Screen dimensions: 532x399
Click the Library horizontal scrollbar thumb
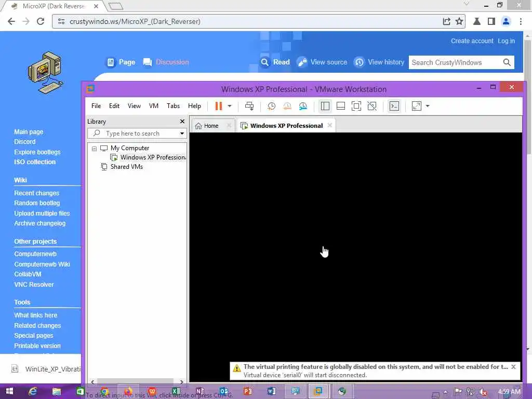tap(135, 382)
